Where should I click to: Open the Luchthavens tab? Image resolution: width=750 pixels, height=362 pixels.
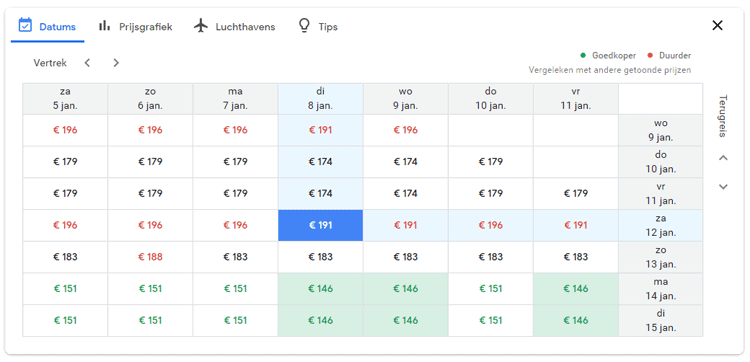click(x=234, y=26)
